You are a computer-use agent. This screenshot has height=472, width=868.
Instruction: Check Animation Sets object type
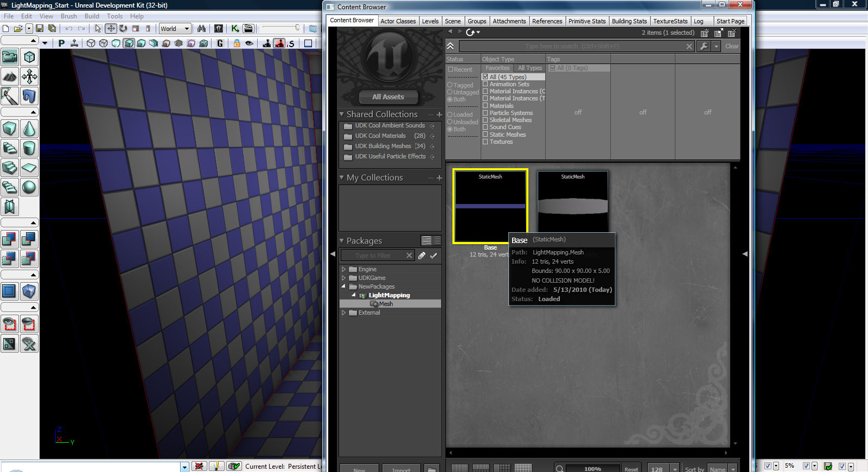[x=486, y=84]
